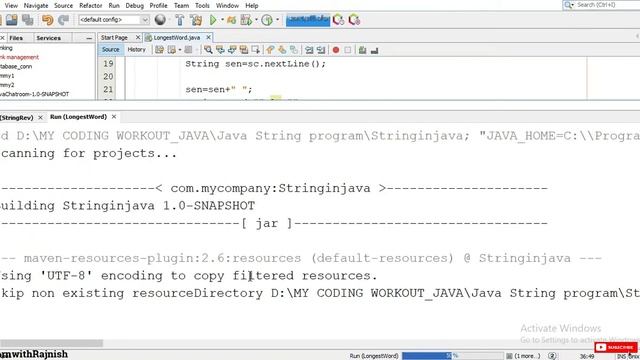Select the database_conn project in tree
This screenshot has width=640, height=360.
(16, 66)
